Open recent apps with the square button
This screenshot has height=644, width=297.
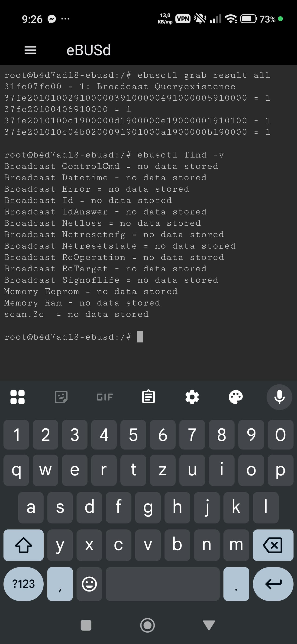point(86,625)
